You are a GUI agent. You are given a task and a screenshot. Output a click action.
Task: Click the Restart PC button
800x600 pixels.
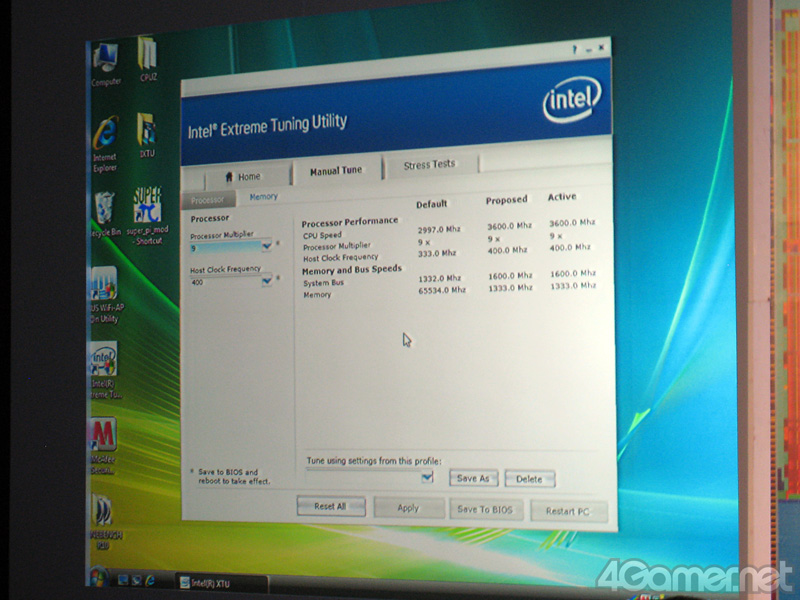(568, 511)
